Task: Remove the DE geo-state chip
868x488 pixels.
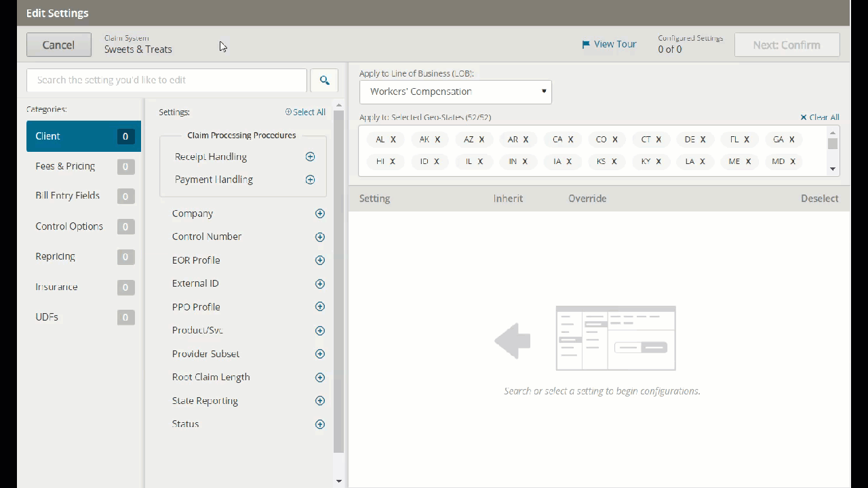Action: 703,140
